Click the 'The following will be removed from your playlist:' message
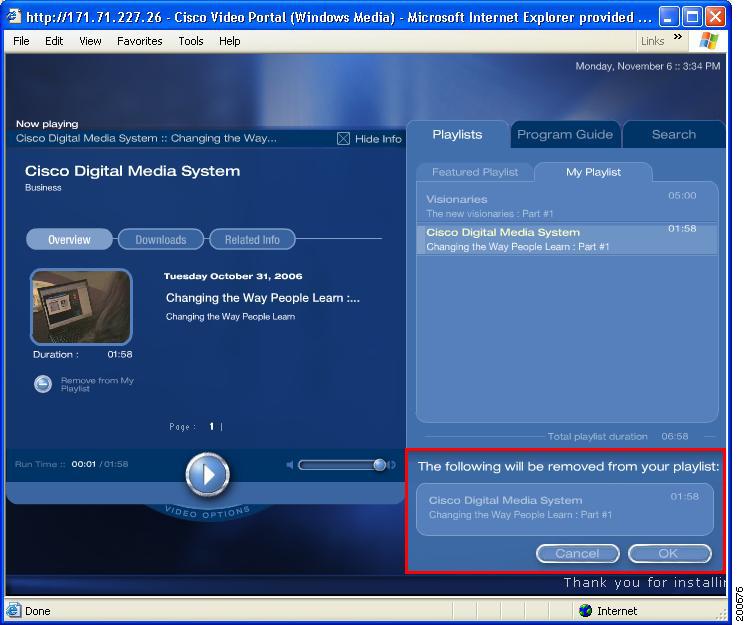Viewport: 745px width, 625px height. pos(568,466)
